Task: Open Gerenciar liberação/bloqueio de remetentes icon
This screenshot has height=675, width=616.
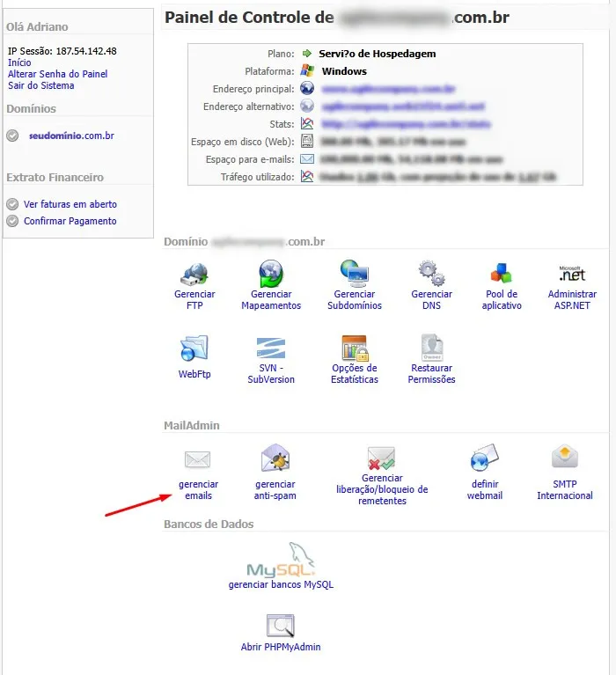Action: [x=382, y=459]
